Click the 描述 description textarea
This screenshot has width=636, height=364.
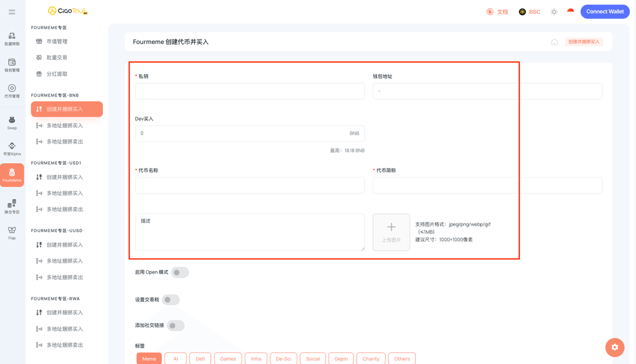pos(250,232)
